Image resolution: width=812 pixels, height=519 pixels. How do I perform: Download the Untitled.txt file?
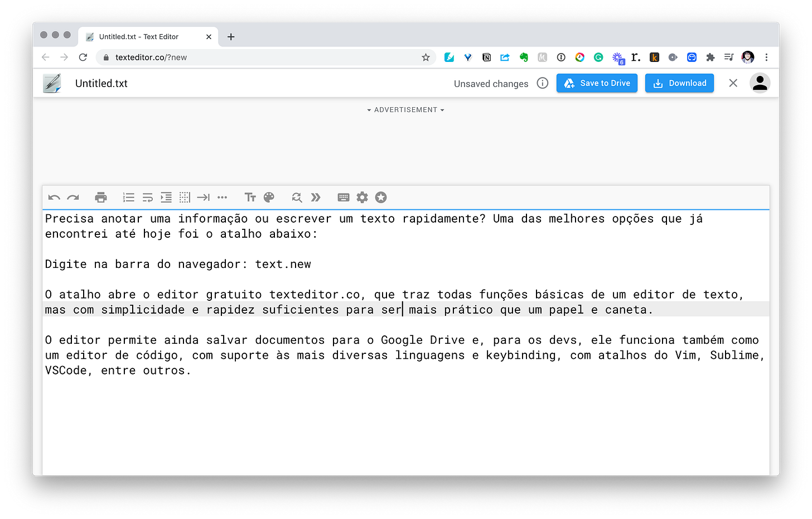(679, 83)
